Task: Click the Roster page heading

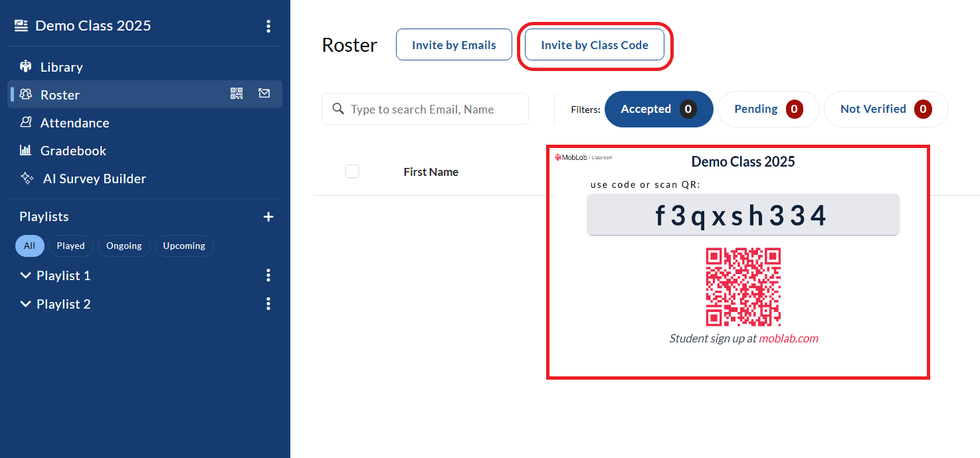Action: tap(349, 45)
